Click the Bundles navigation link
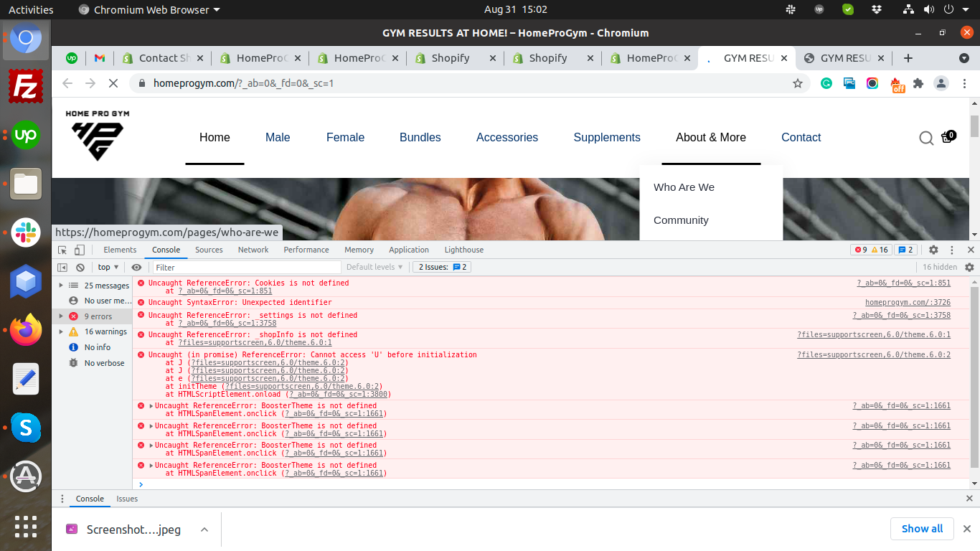 tap(420, 138)
